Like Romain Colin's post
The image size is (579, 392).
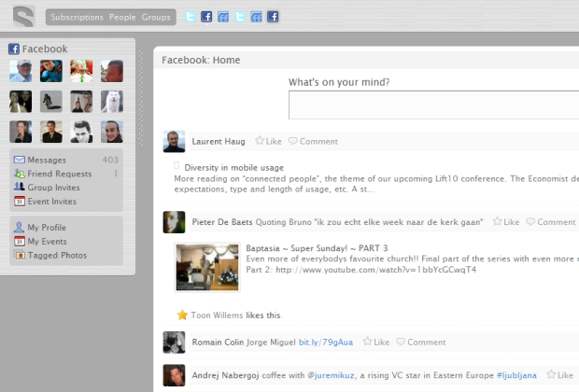[x=376, y=343]
